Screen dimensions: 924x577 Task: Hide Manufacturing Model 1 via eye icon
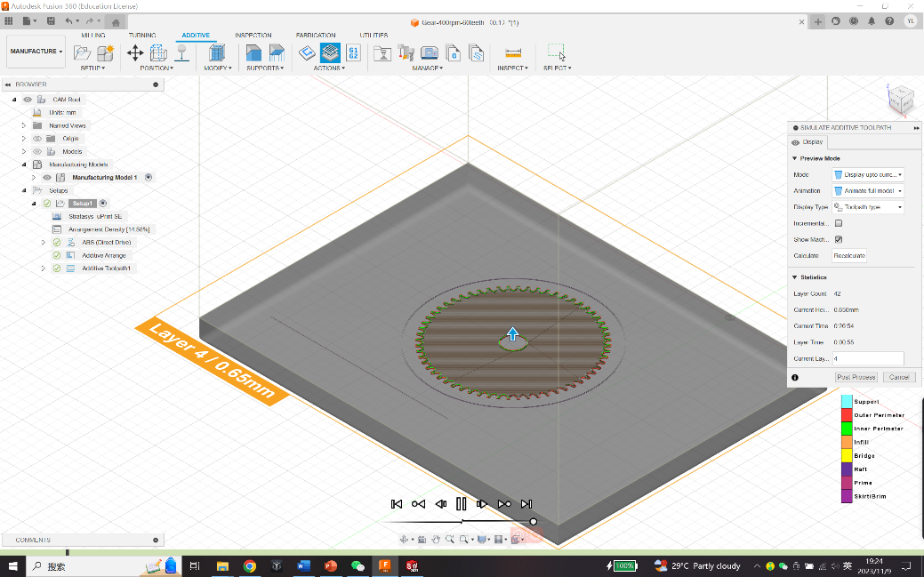[x=46, y=178]
